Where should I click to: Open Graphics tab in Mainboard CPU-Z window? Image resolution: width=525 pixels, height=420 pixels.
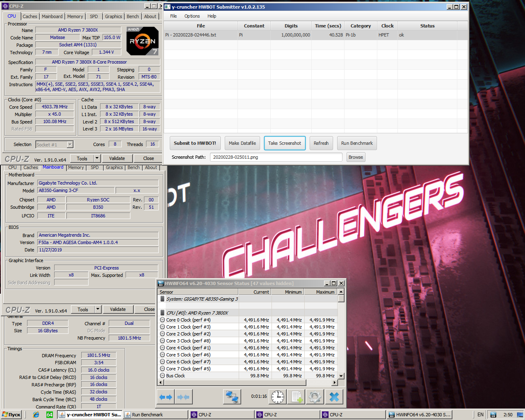coord(114,167)
